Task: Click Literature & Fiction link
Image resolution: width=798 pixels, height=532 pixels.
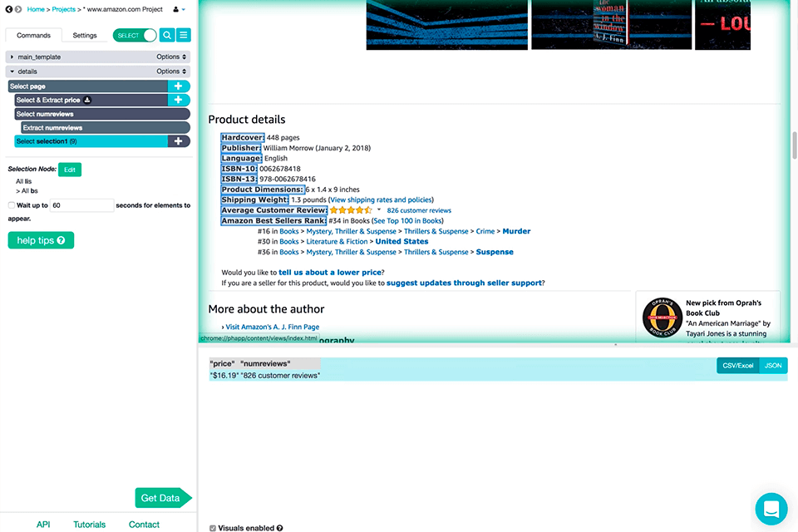Action: [x=337, y=241]
